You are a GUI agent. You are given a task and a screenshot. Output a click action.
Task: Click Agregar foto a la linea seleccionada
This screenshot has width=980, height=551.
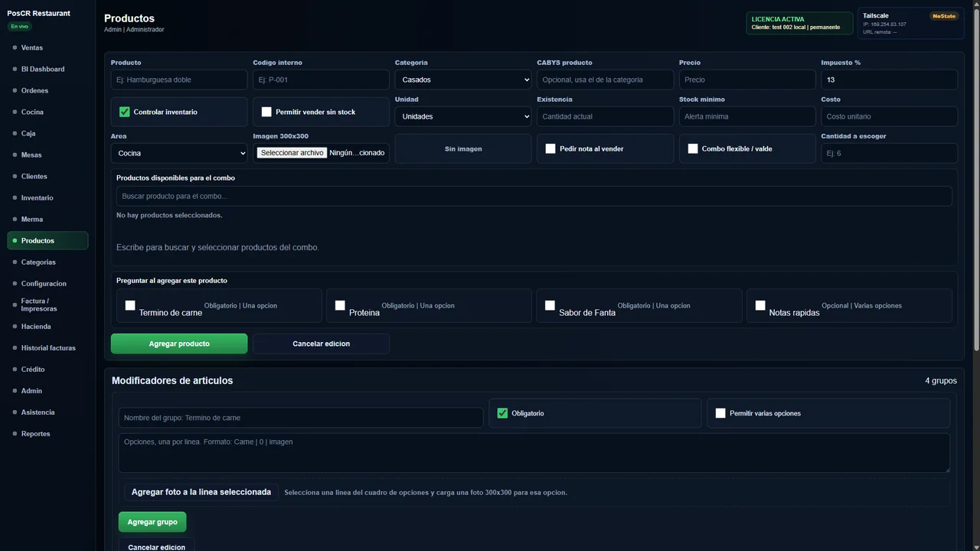[201, 492]
